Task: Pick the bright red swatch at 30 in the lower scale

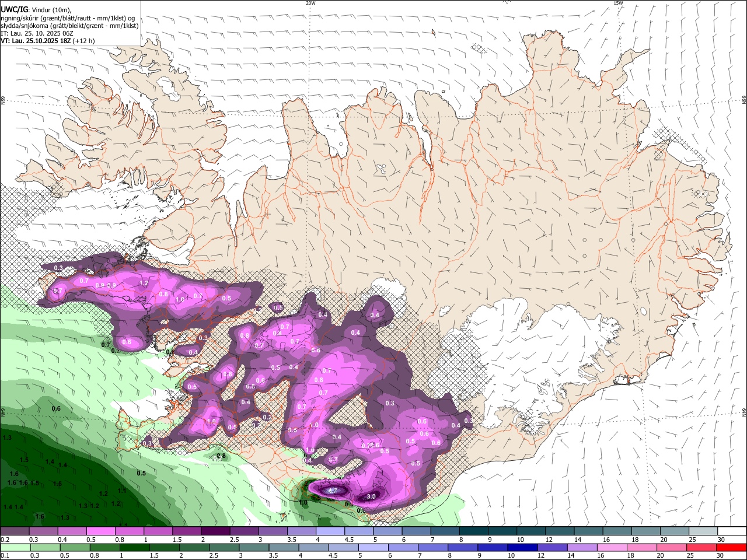Action: 731,548
